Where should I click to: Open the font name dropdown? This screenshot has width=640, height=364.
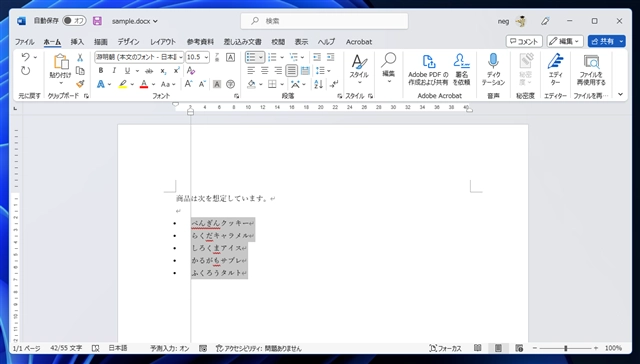tap(180, 57)
